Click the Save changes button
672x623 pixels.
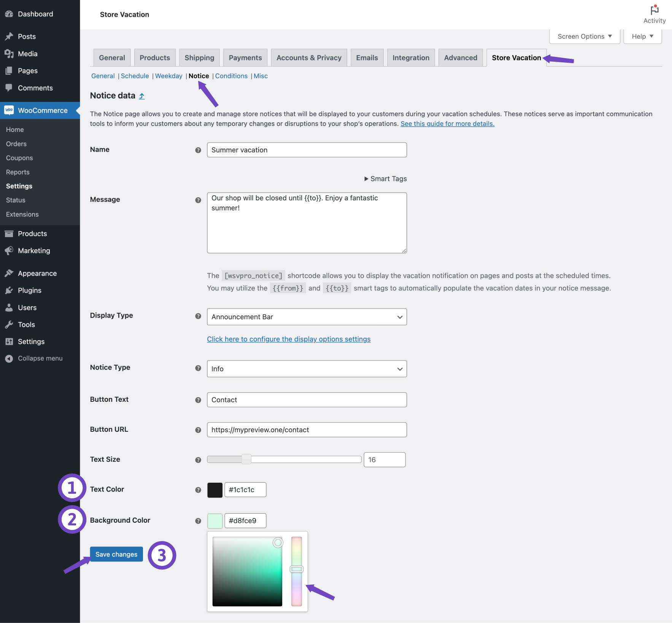coord(116,554)
